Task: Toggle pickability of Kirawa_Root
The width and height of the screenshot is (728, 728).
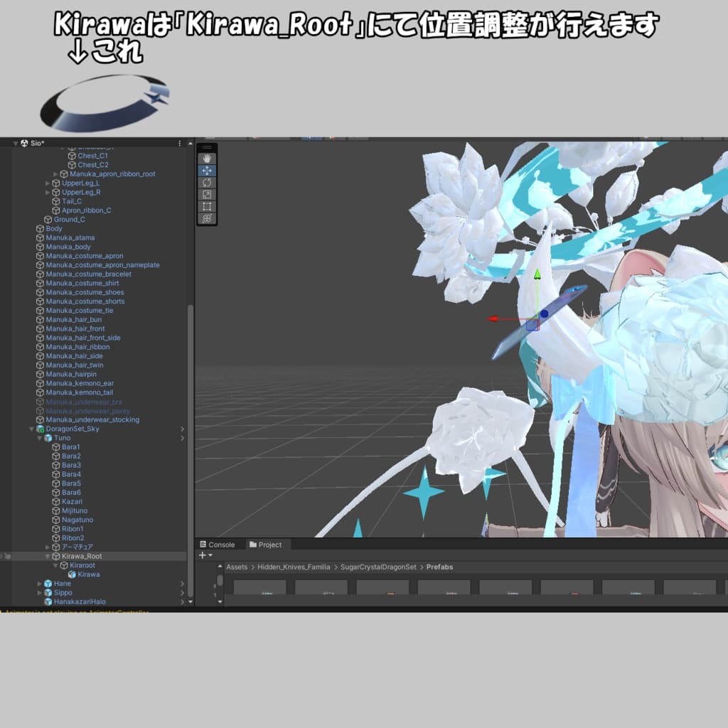Action: [x=8, y=556]
